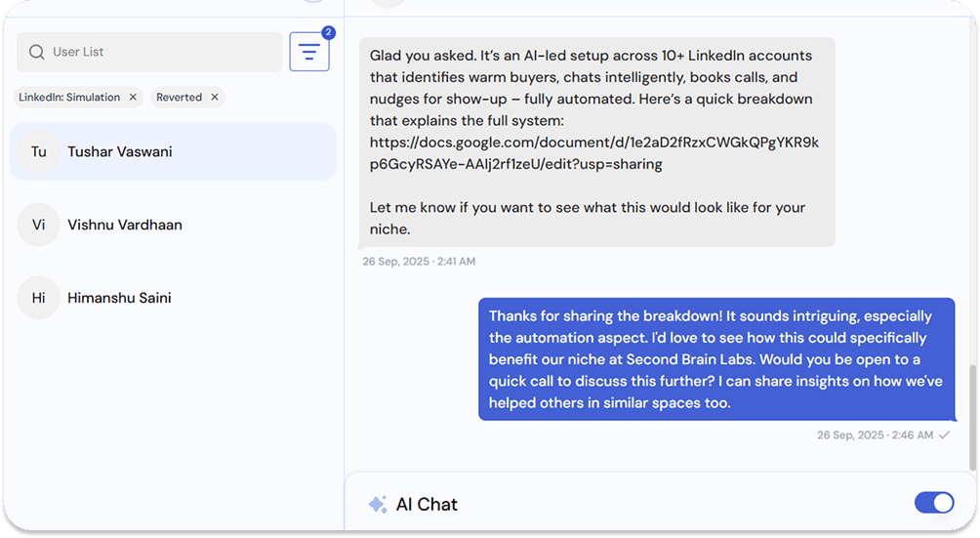The height and width of the screenshot is (538, 980).
Task: Open the filter options button
Action: click(x=309, y=53)
